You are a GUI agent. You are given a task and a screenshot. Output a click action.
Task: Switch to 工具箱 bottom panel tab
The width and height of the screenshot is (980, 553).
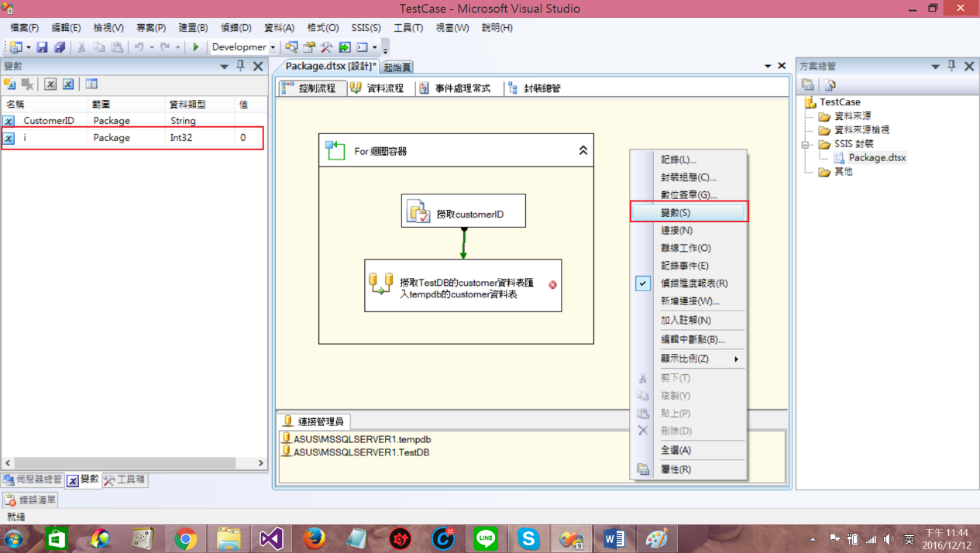click(125, 479)
